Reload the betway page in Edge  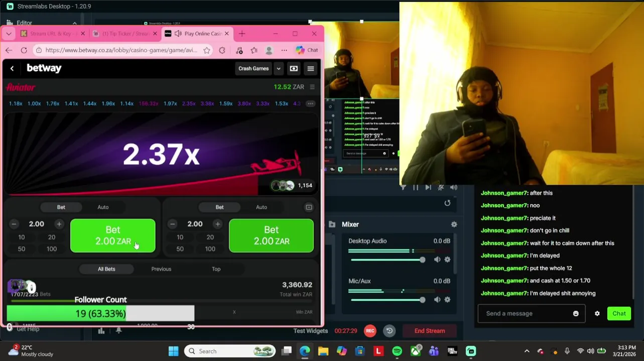click(x=24, y=50)
